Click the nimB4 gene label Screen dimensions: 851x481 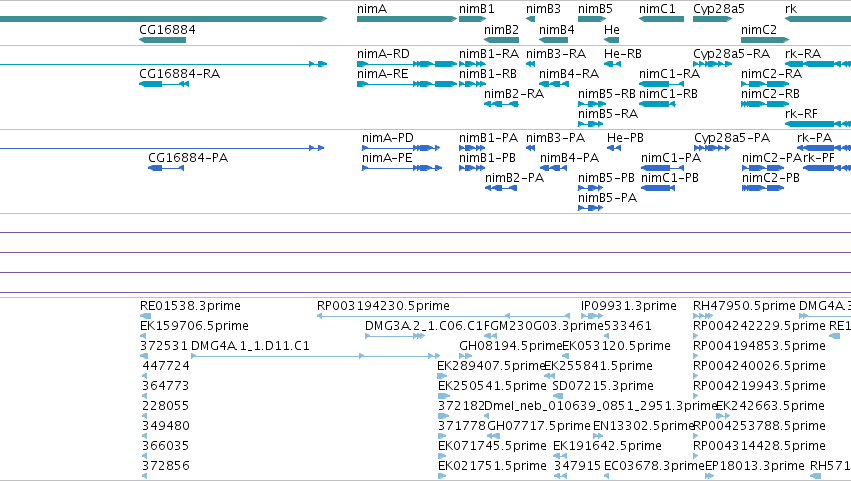[x=556, y=30]
